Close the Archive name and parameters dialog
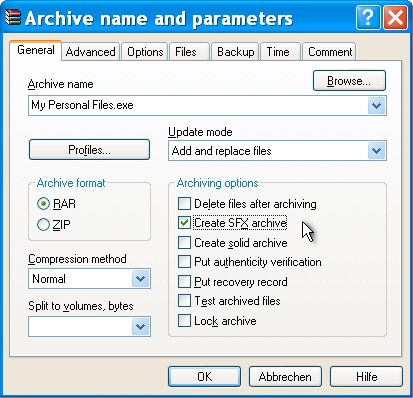Viewport: 413px width, 398px height. coord(395,17)
